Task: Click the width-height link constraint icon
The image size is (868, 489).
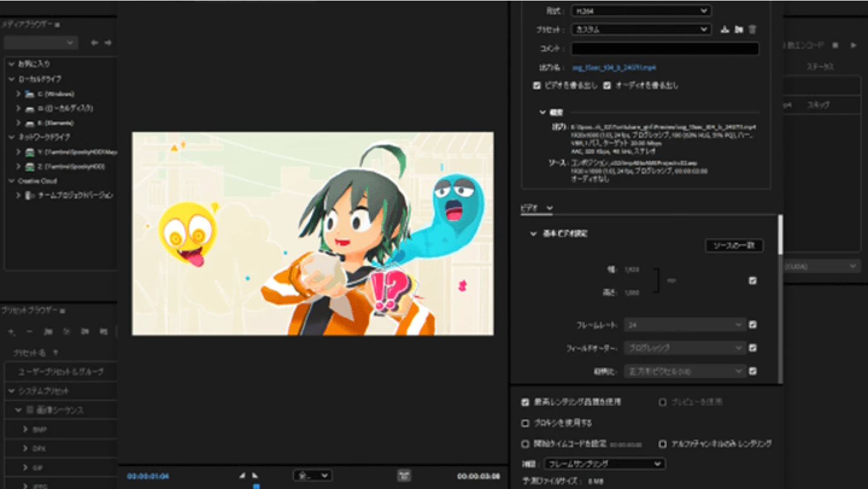Action: coord(671,281)
